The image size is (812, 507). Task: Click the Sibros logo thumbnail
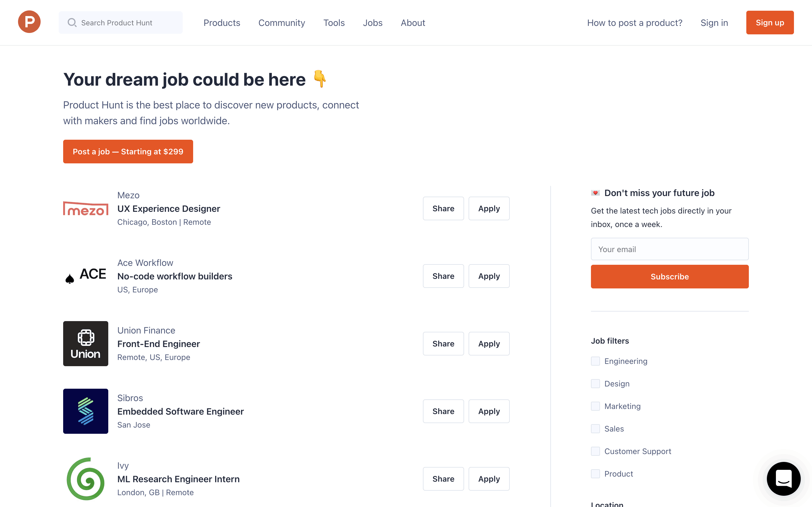coord(85,411)
